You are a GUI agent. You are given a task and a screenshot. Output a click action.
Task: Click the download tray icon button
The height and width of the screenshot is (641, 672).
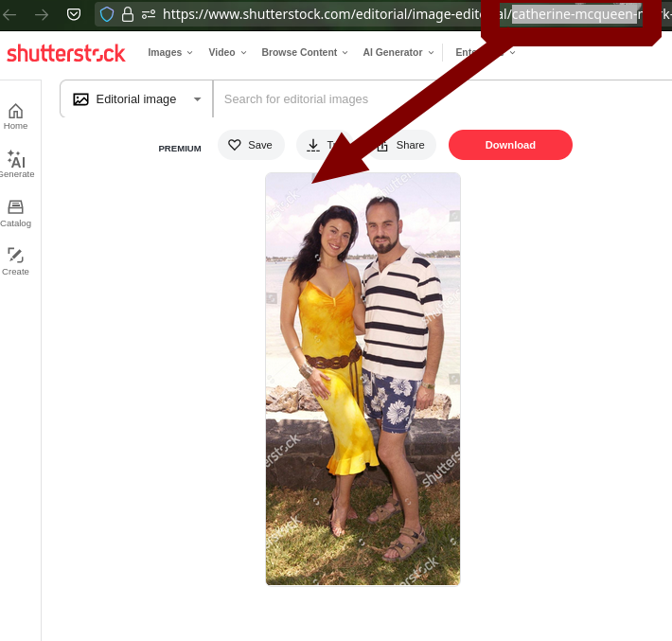coord(313,146)
